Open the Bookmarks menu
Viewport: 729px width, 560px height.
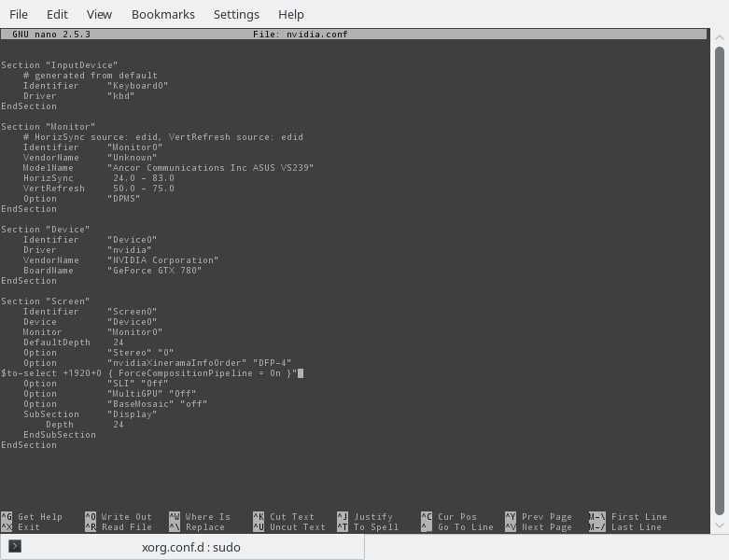(x=162, y=14)
